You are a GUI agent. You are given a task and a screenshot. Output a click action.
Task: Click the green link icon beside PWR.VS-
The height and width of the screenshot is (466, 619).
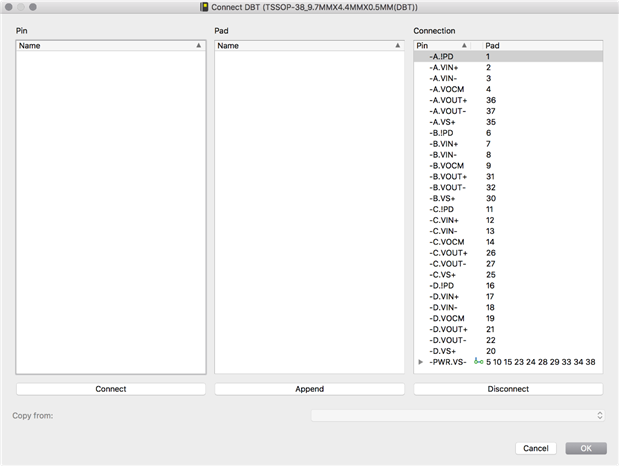pyautogui.click(x=478, y=362)
